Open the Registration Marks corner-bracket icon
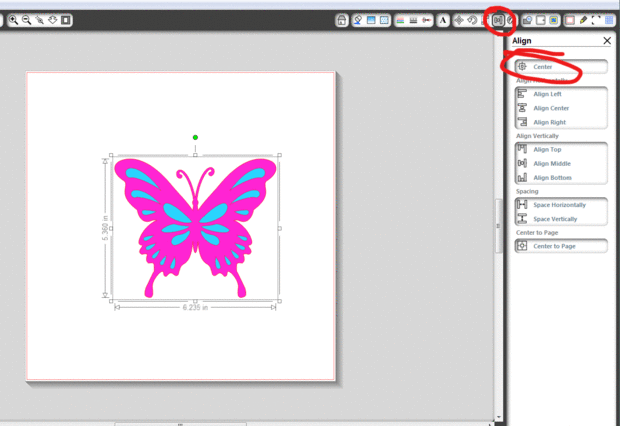The width and height of the screenshot is (620, 426). (x=596, y=20)
